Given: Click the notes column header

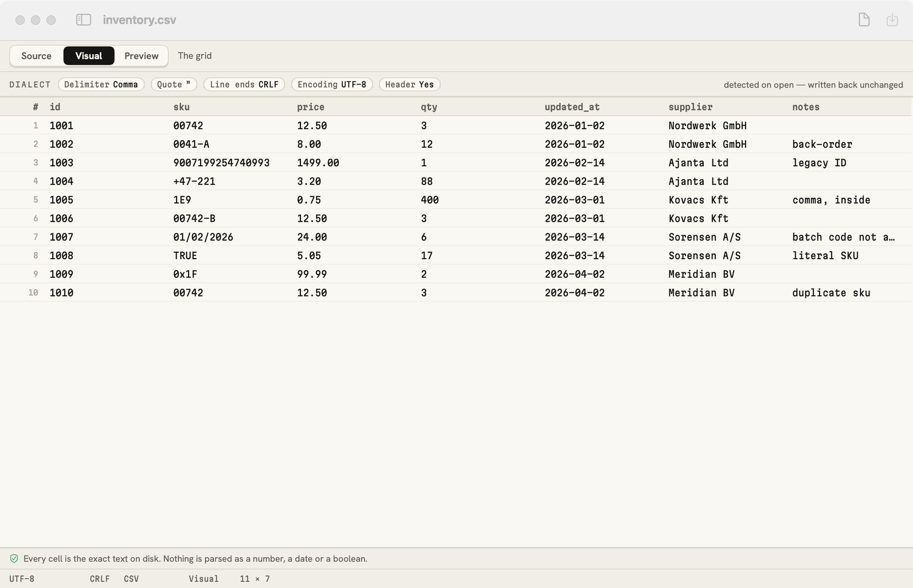Looking at the screenshot, I should (x=806, y=107).
